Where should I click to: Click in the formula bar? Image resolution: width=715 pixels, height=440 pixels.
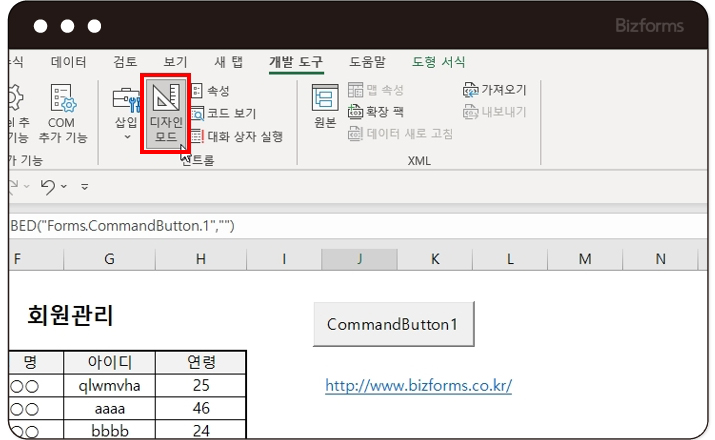pos(358,226)
